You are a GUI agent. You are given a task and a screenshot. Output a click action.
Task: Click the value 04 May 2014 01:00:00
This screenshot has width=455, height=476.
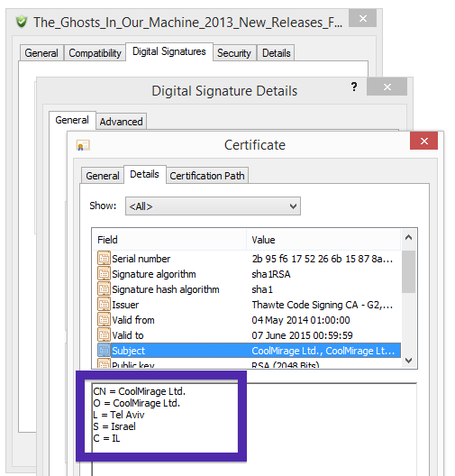point(301,320)
